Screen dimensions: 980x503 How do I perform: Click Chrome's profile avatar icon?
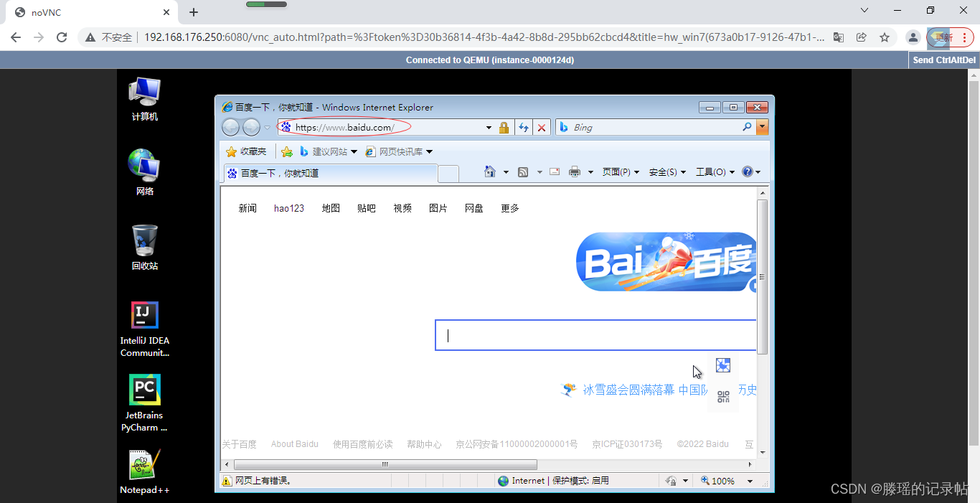pos(913,37)
